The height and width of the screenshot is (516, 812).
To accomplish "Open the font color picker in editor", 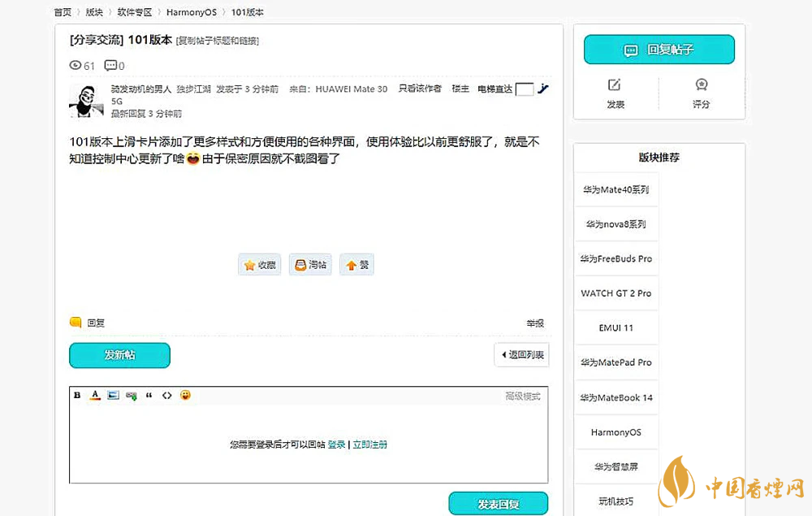I will pyautogui.click(x=95, y=396).
